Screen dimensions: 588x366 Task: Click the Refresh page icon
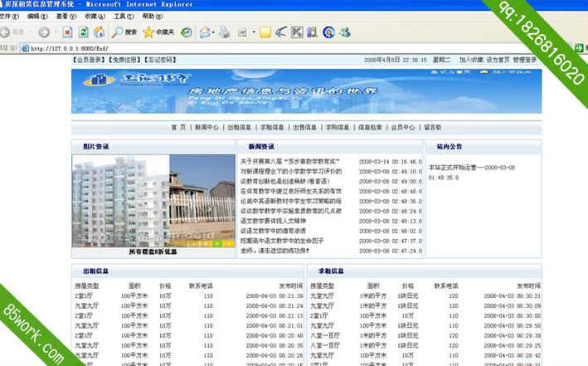pyautogui.click(x=83, y=32)
